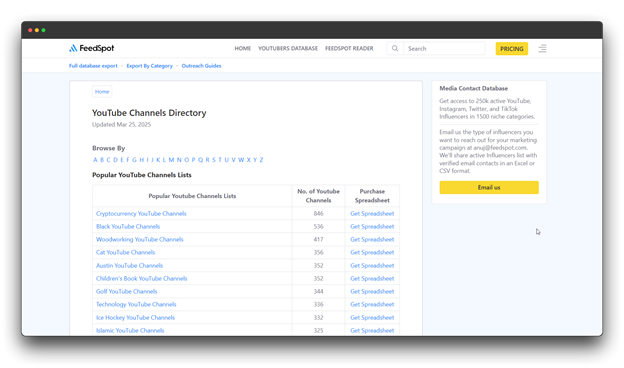This screenshot has width=624, height=368.
Task: Open Woodworking YouTube Channels list
Action: [139, 239]
